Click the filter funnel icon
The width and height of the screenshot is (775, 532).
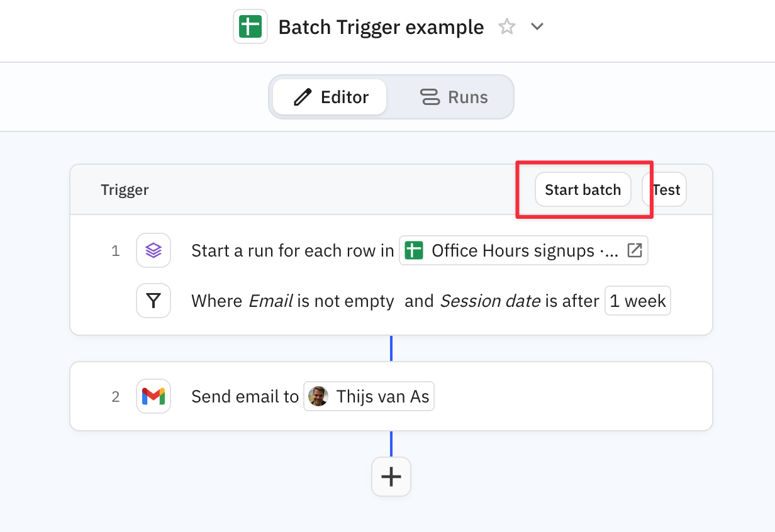[153, 301]
